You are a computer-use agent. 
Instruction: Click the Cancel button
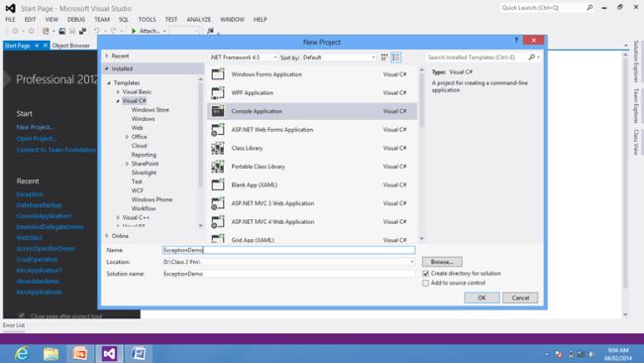tap(520, 298)
